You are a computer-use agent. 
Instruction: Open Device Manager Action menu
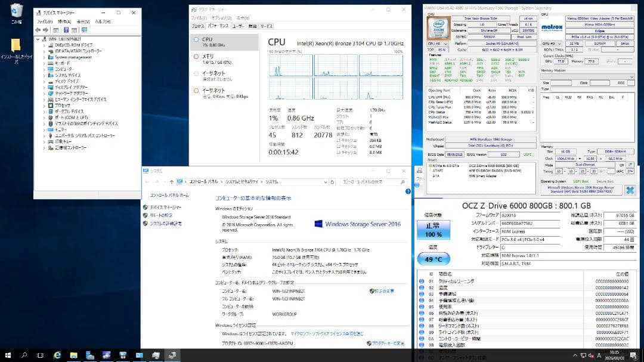click(64, 21)
